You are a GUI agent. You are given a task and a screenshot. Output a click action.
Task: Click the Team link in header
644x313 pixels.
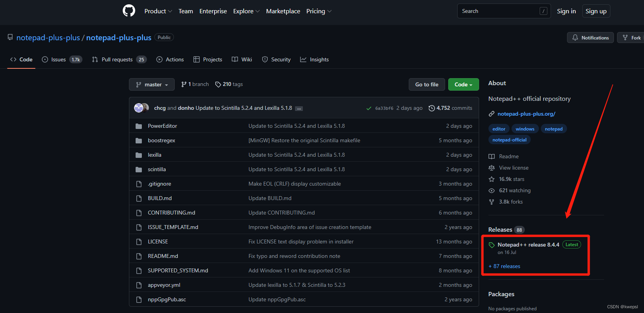pyautogui.click(x=186, y=11)
